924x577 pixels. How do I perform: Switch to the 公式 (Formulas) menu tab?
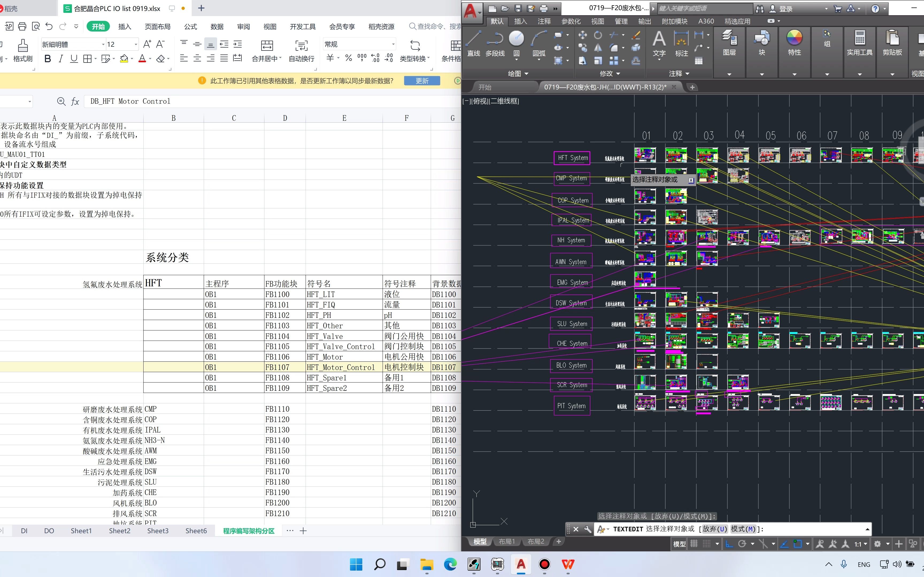click(190, 26)
